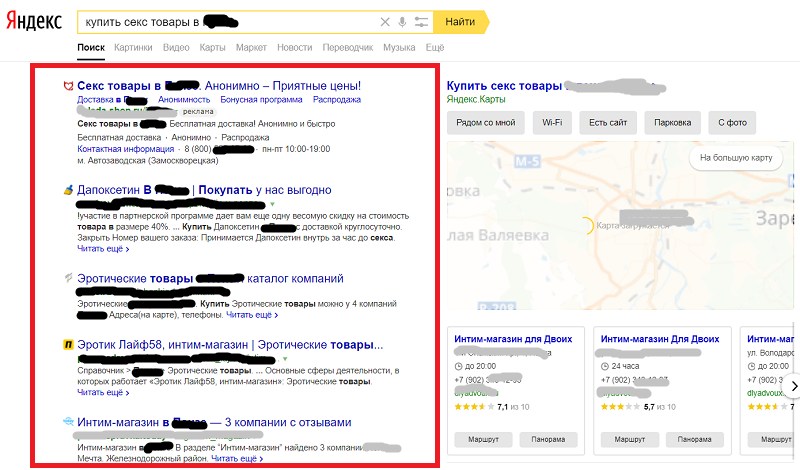The image size is (800, 470).
Task: Toggle the Парковка filter
Action: (x=672, y=122)
